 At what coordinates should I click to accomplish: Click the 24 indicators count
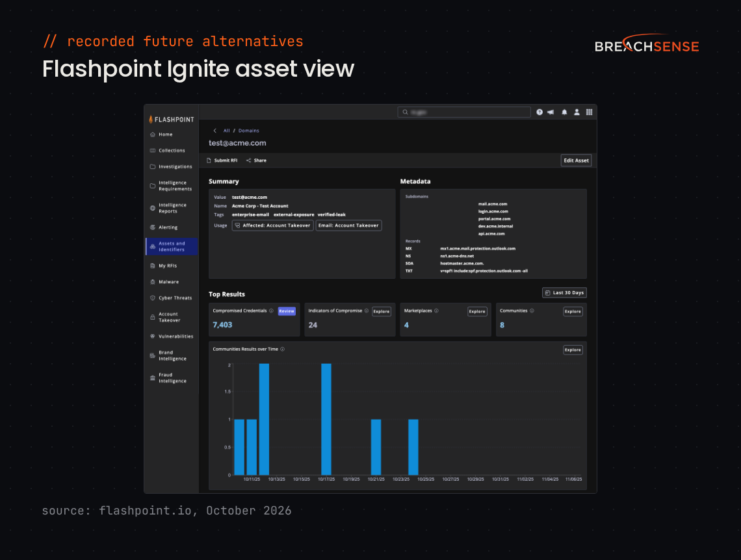pyautogui.click(x=313, y=325)
